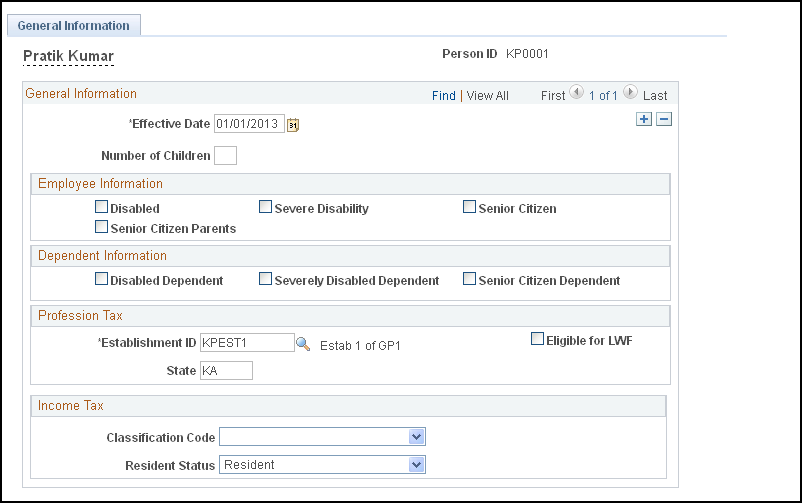
Task: Add a new row with plus icon
Action: tap(643, 119)
